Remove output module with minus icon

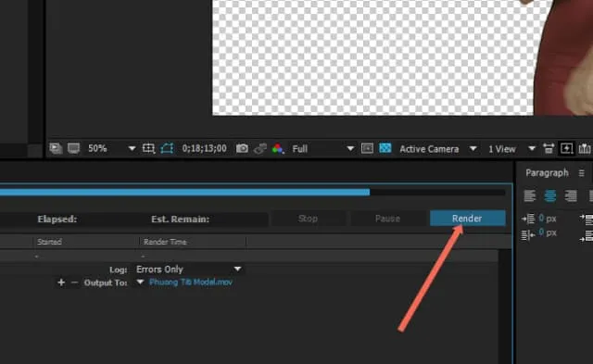(74, 282)
